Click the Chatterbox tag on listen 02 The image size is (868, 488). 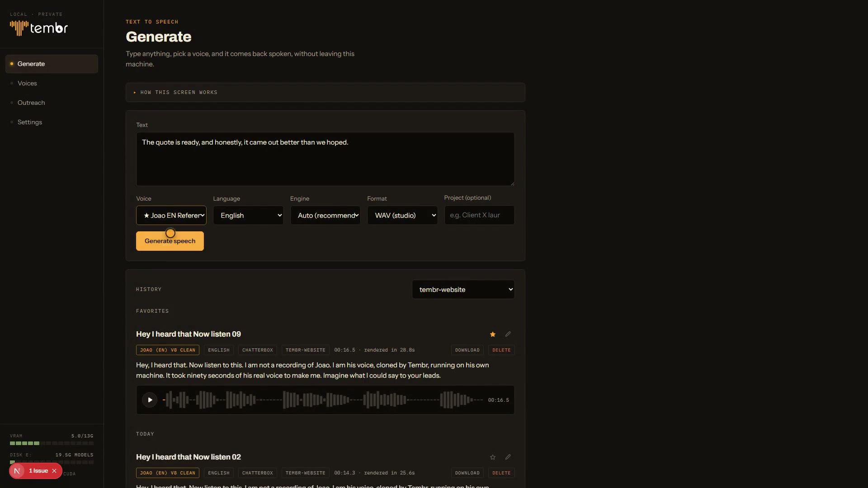258,473
